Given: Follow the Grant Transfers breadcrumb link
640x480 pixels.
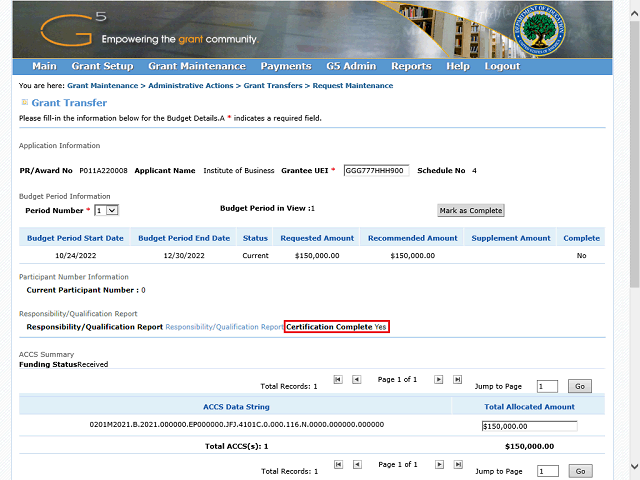Looking at the screenshot, I should (x=273, y=86).
